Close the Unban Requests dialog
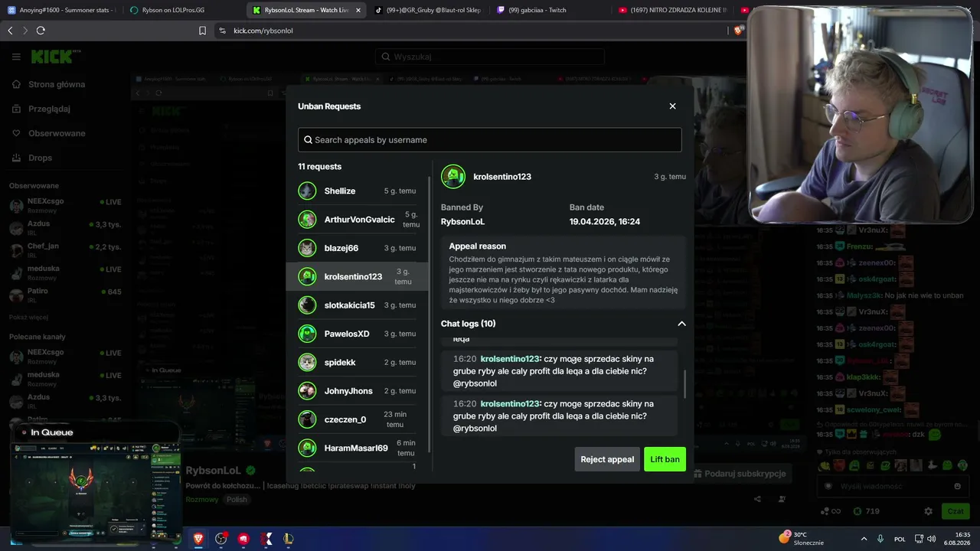Viewport: 980px width, 551px height. click(672, 106)
